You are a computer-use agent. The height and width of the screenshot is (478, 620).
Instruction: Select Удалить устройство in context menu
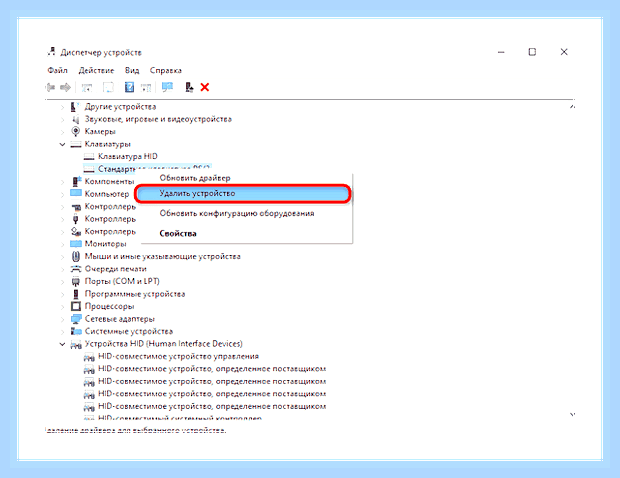point(243,193)
